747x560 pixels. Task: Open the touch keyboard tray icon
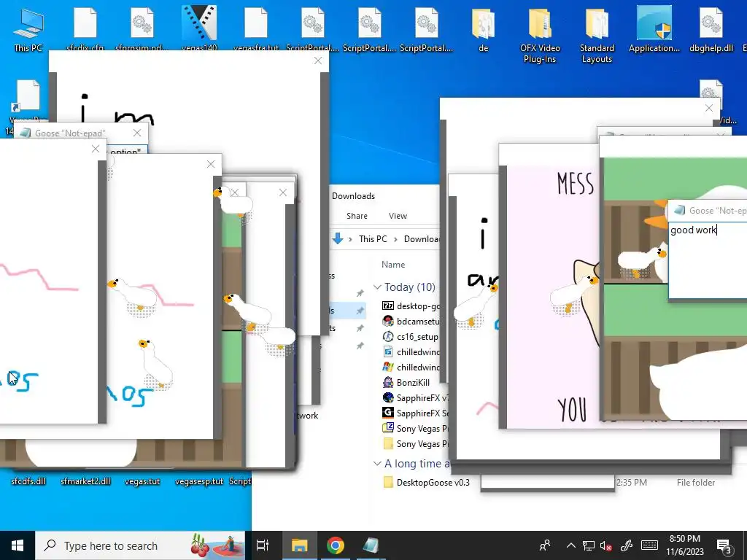pyautogui.click(x=649, y=545)
